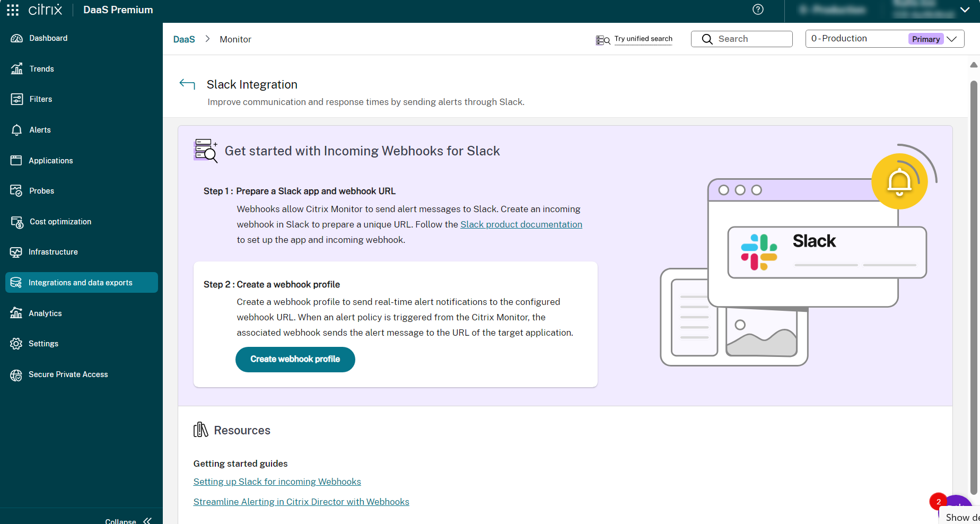Open Monitor Settings
Viewport: 980px width, 524px height.
(43, 343)
